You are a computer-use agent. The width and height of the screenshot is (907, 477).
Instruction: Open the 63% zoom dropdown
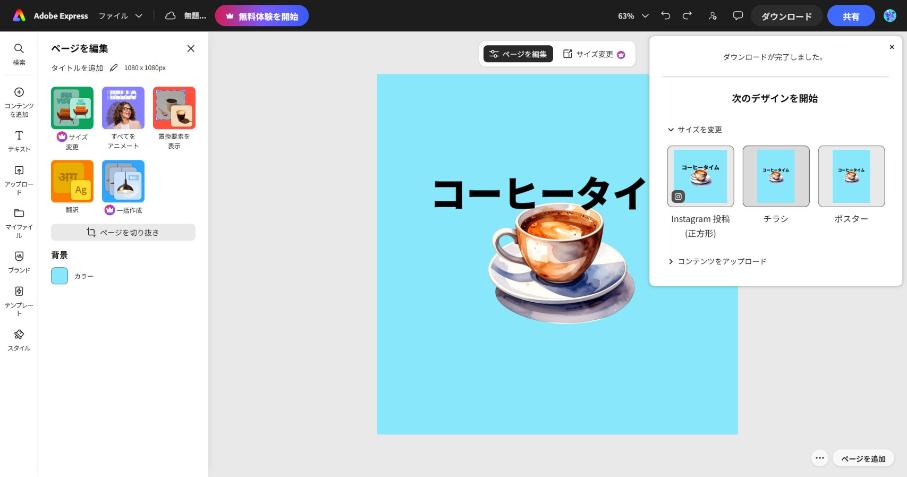tap(633, 16)
